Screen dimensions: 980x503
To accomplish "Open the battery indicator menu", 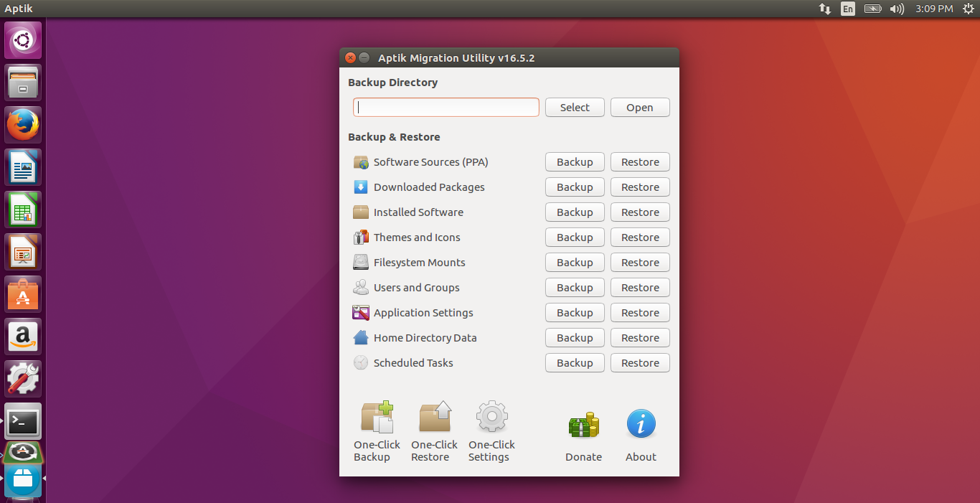I will coord(872,9).
